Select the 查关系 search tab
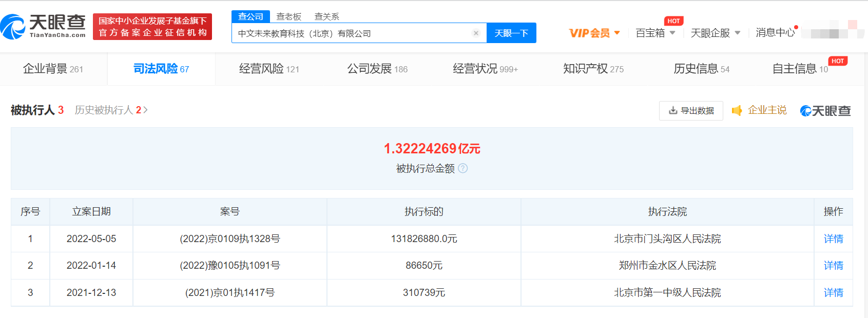This screenshot has height=318, width=868. pyautogui.click(x=326, y=16)
